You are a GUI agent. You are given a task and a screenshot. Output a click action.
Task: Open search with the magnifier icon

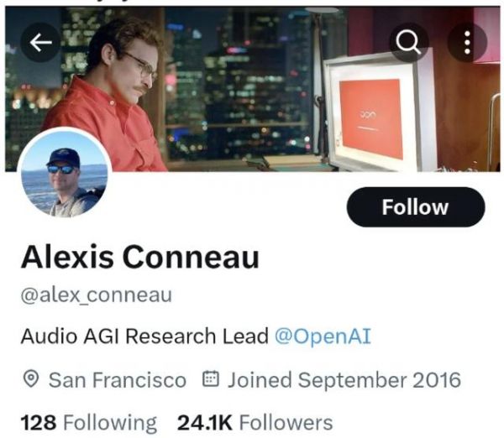point(408,43)
